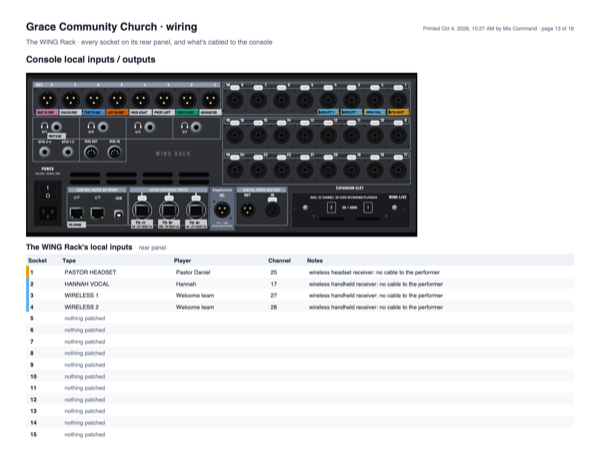This screenshot has width=600, height=463.
Task: Click 'nothing patched' in socket 10 row
Action: coord(85,377)
